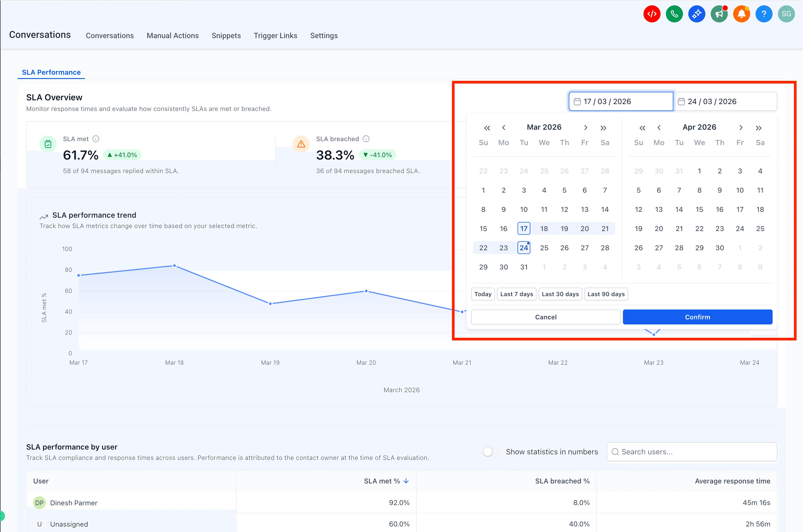Go to previous year in Apr 2026 calendar

(642, 128)
